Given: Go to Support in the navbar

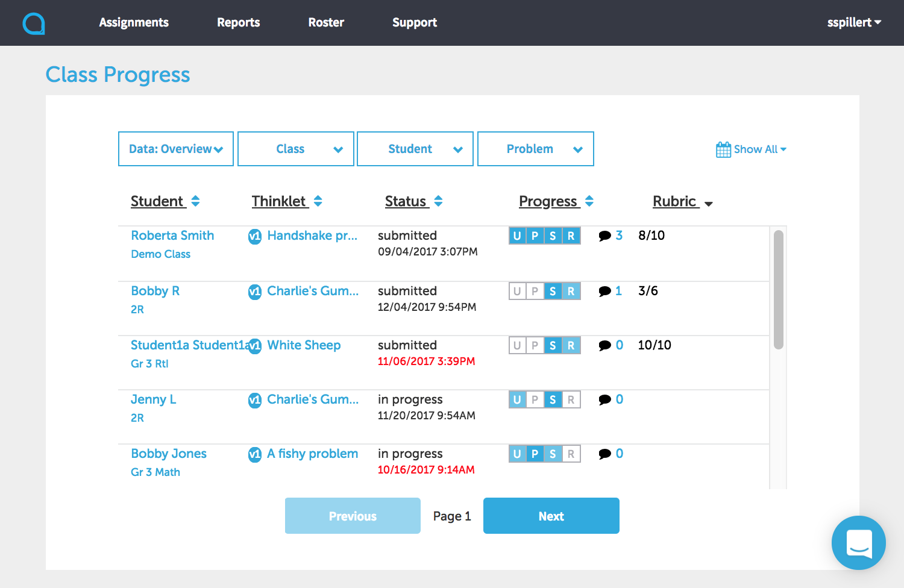Looking at the screenshot, I should point(415,22).
